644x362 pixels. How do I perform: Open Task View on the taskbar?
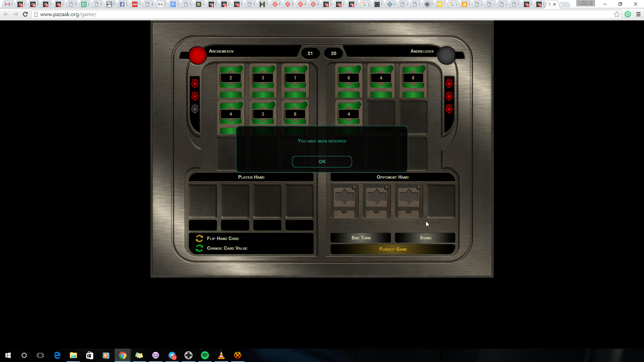[x=40, y=355]
